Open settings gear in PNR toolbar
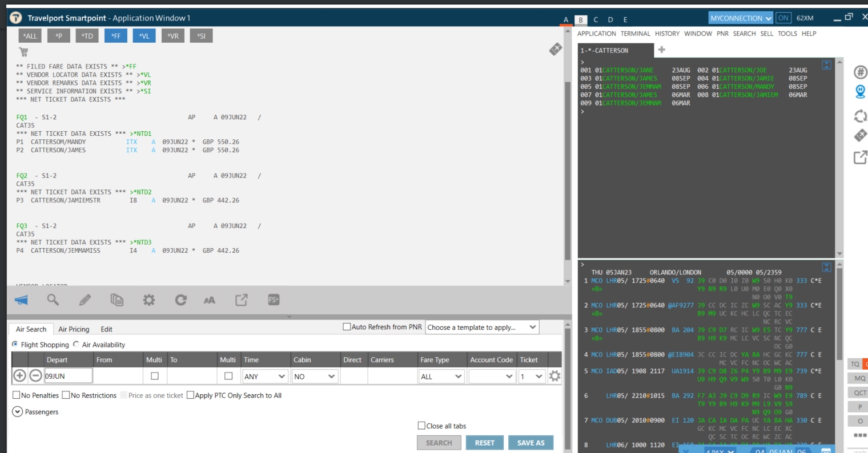Image resolution: width=868 pixels, height=453 pixels. tap(149, 300)
